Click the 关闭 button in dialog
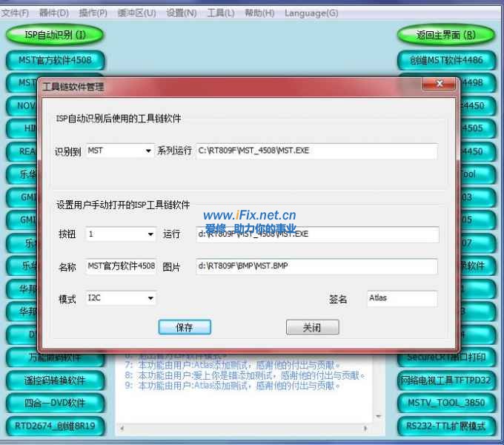Image resolution: width=504 pixels, height=445 pixels. tap(312, 327)
